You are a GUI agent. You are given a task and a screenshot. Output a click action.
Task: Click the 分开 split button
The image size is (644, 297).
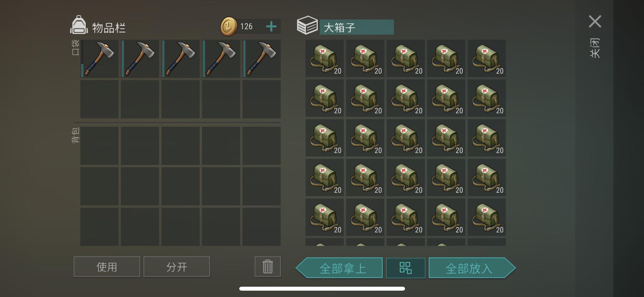coord(177,267)
